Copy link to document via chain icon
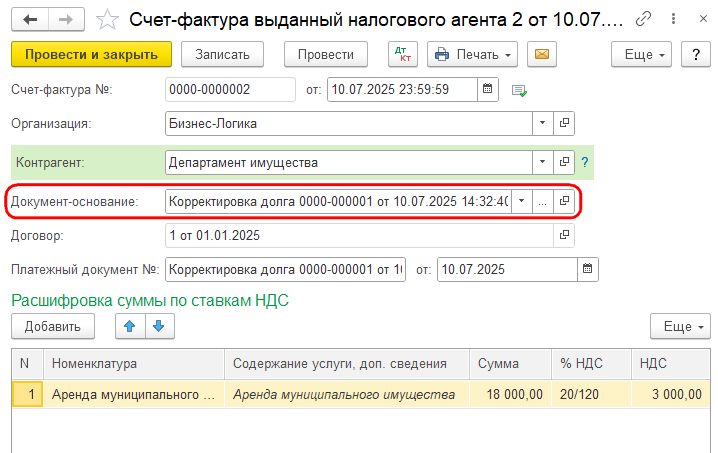 pyautogui.click(x=643, y=19)
